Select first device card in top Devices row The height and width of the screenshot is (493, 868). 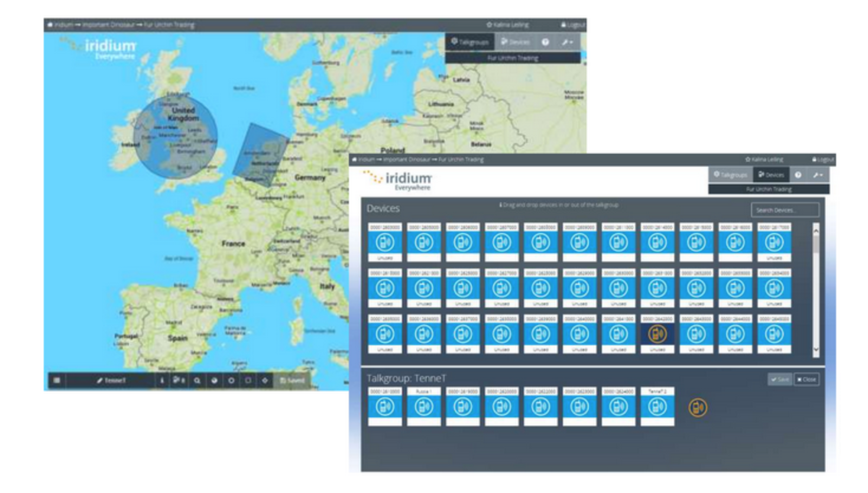[x=385, y=242]
